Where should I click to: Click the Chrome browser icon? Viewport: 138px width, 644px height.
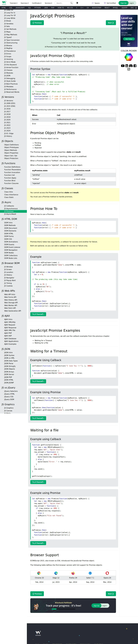click(39, 573)
